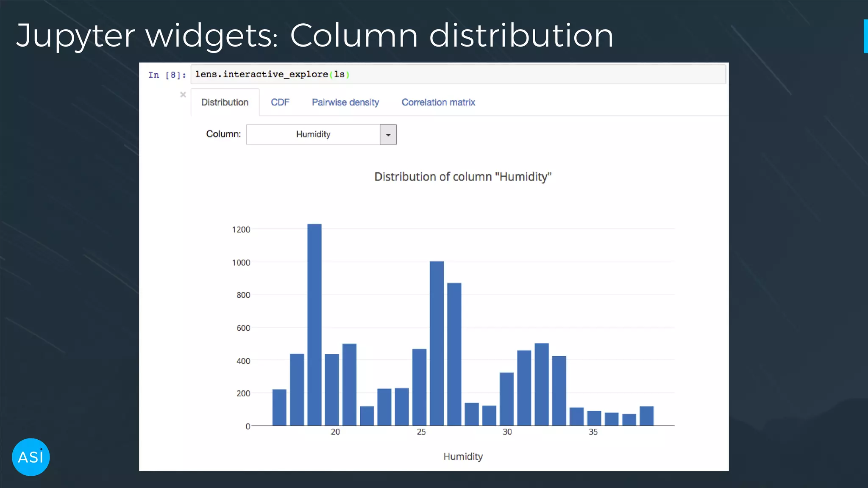
Task: Close the widget output with the x icon
Action: click(183, 94)
